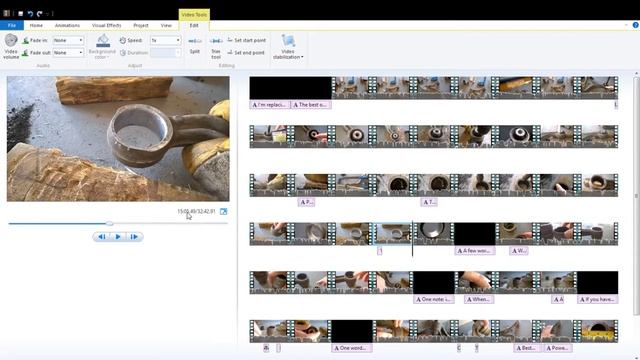The height and width of the screenshot is (360, 640).
Task: Click the preview full screen icon
Action: 223,211
